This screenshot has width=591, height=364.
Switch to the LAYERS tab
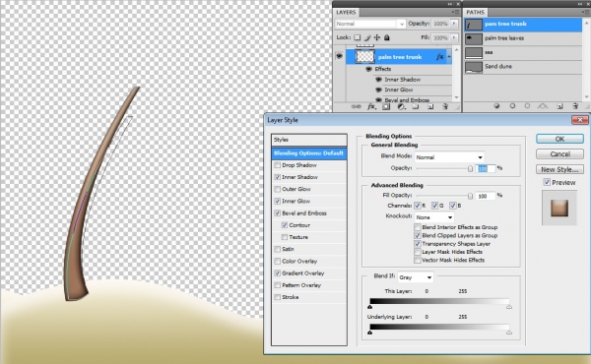[x=346, y=12]
